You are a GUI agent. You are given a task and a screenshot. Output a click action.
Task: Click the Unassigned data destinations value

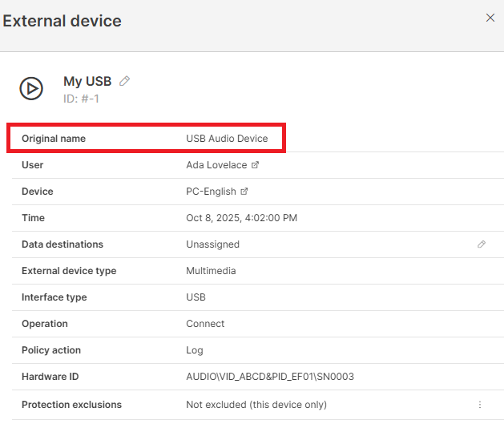click(212, 244)
